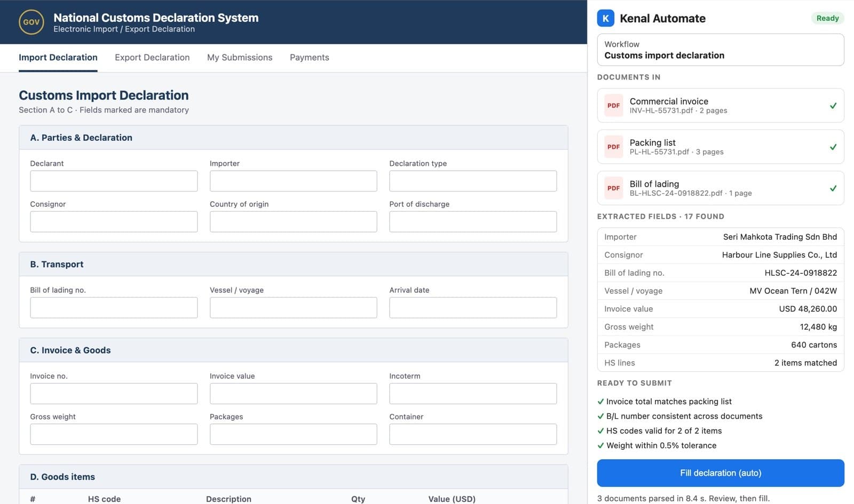Click the Invoice no. input field
The width and height of the screenshot is (854, 504).
click(x=114, y=394)
